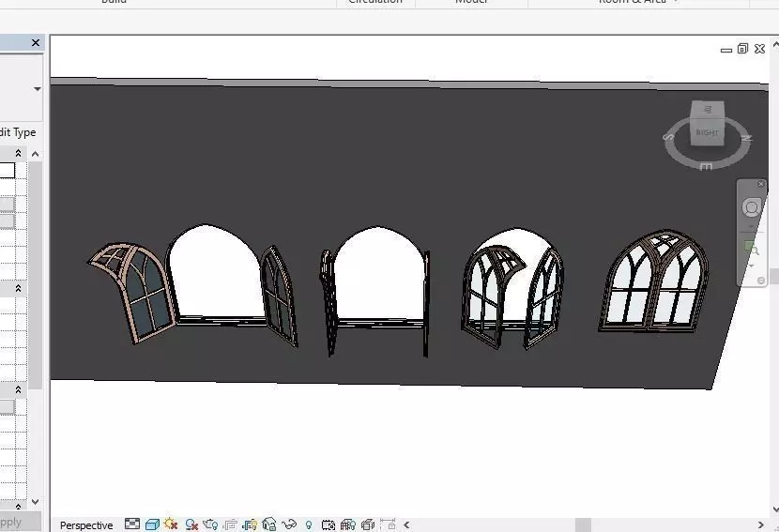Collapse the first Properties group chevron
This screenshot has width=779, height=532.
point(19,153)
